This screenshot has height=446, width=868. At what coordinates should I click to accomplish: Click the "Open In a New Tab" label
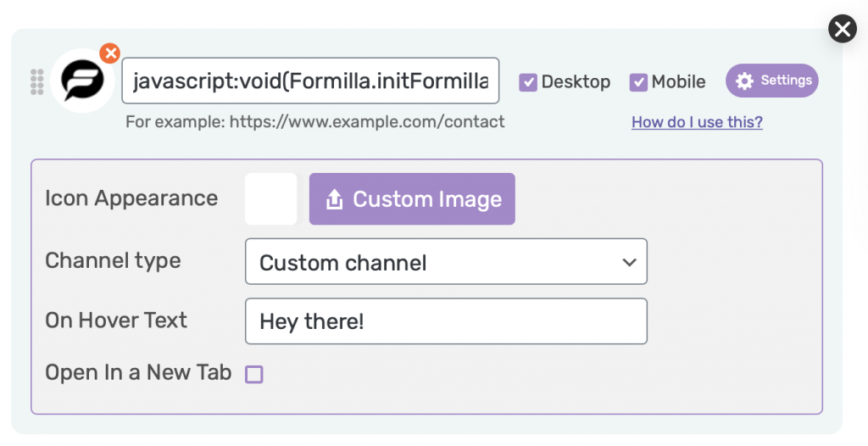(138, 372)
